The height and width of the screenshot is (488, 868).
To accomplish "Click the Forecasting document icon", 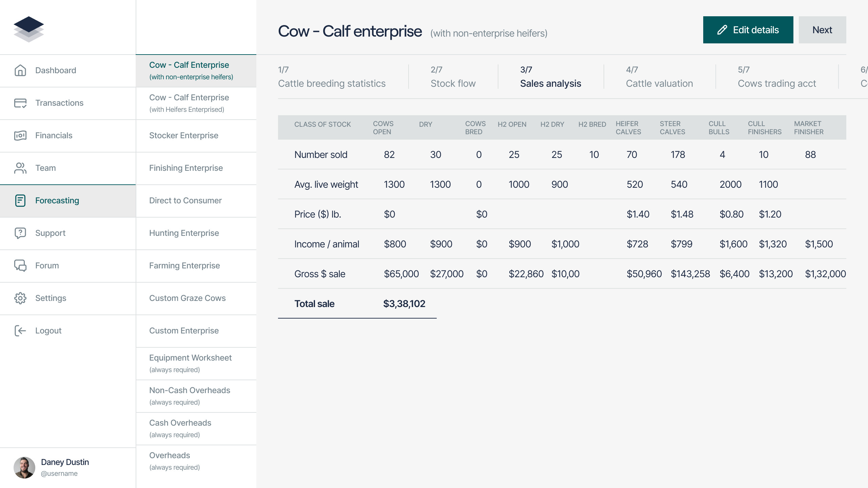I will (x=20, y=201).
